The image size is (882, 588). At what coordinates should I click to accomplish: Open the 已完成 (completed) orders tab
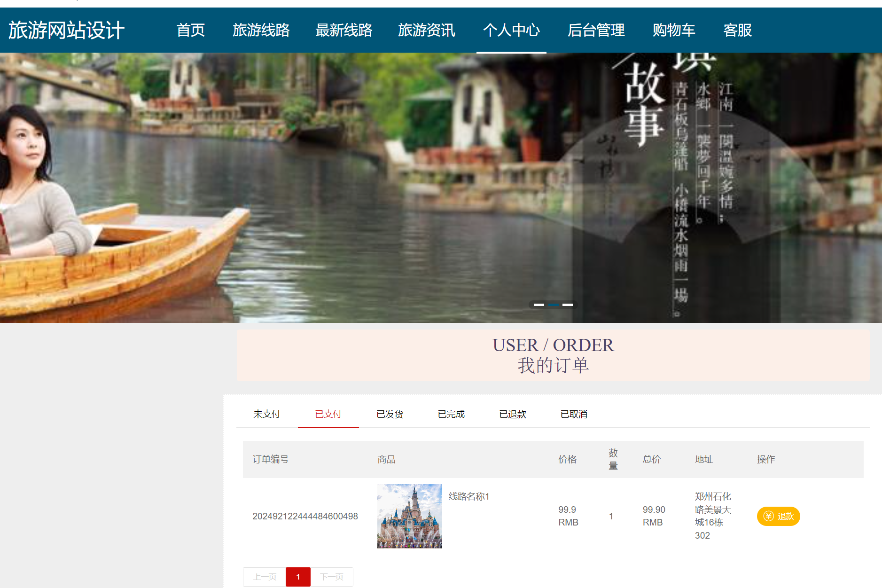[x=451, y=414]
